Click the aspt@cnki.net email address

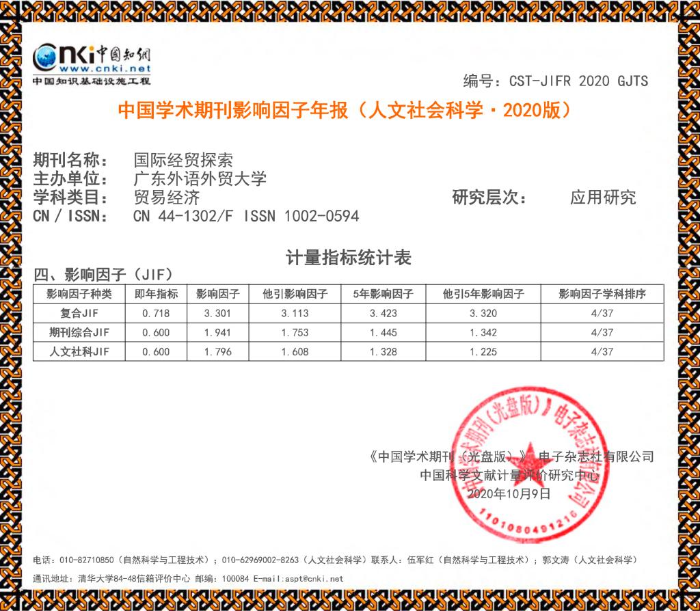[x=316, y=579]
